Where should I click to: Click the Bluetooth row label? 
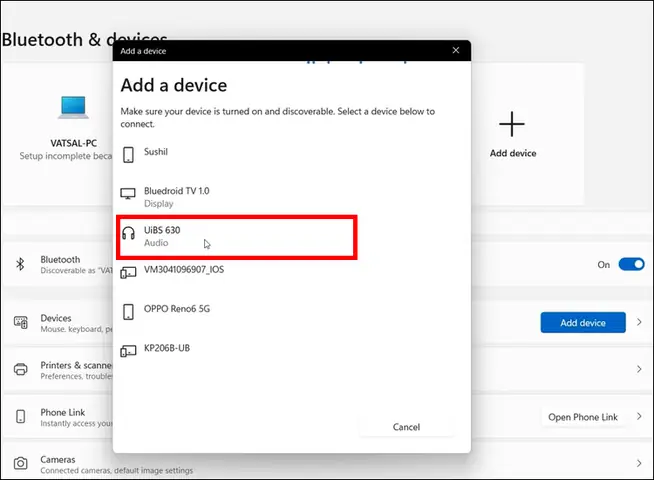click(x=60, y=259)
